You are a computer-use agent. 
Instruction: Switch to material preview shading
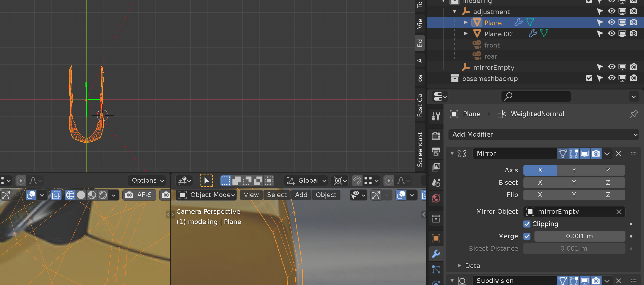point(92,195)
